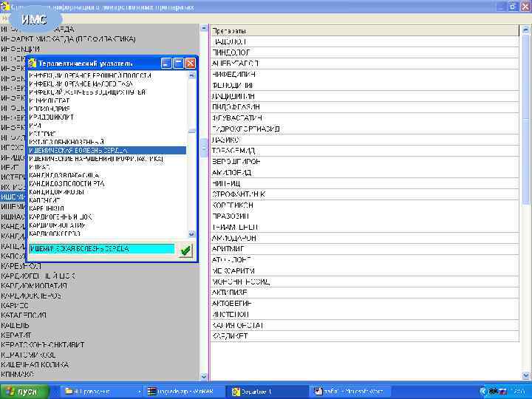This screenshot has width=532, height=399.
Task: Select drug 'КОРГЛИКОН' in the table
Action: click(365, 205)
